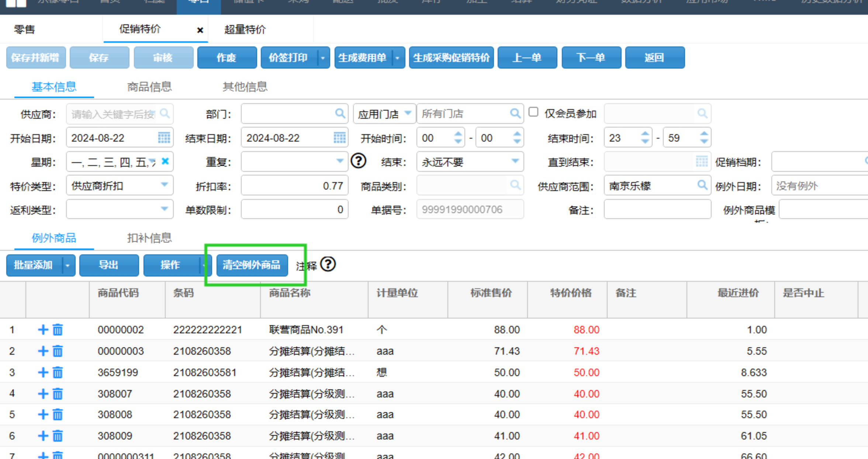Expand the 重复 dropdown
868x459 pixels.
pyautogui.click(x=340, y=161)
